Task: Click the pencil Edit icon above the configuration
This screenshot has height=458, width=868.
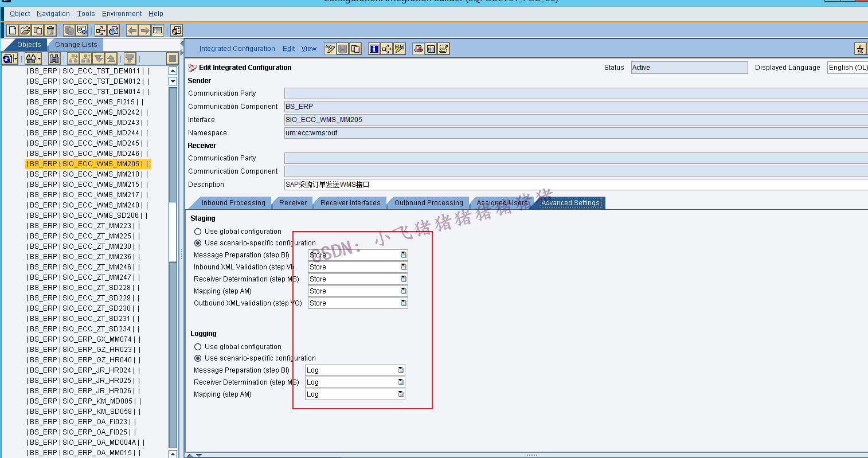Action: click(330, 49)
